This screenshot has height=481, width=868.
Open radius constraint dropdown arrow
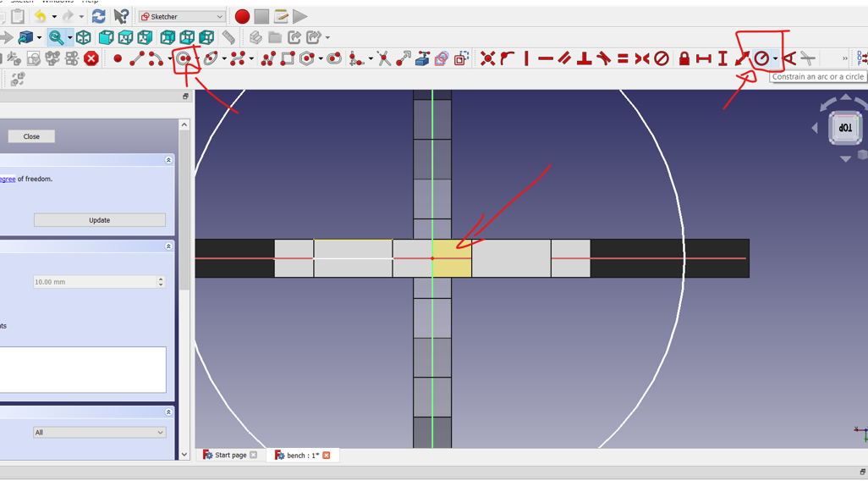[775, 58]
